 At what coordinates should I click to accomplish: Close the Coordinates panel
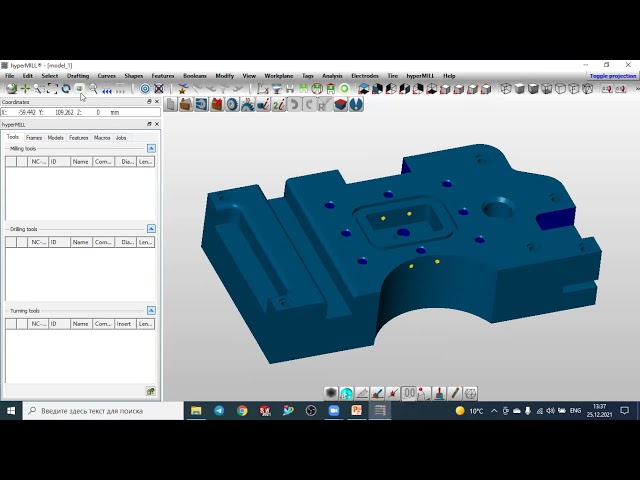coord(157,102)
